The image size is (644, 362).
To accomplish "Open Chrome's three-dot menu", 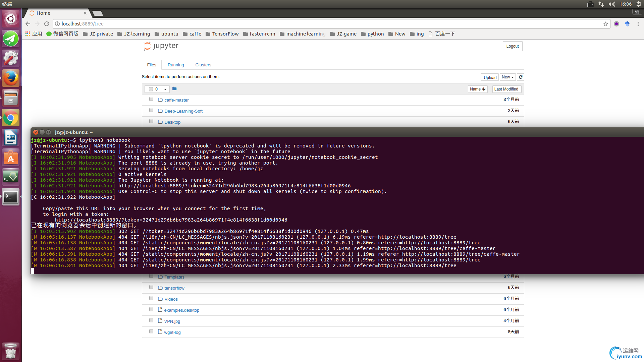I will coord(638,24).
